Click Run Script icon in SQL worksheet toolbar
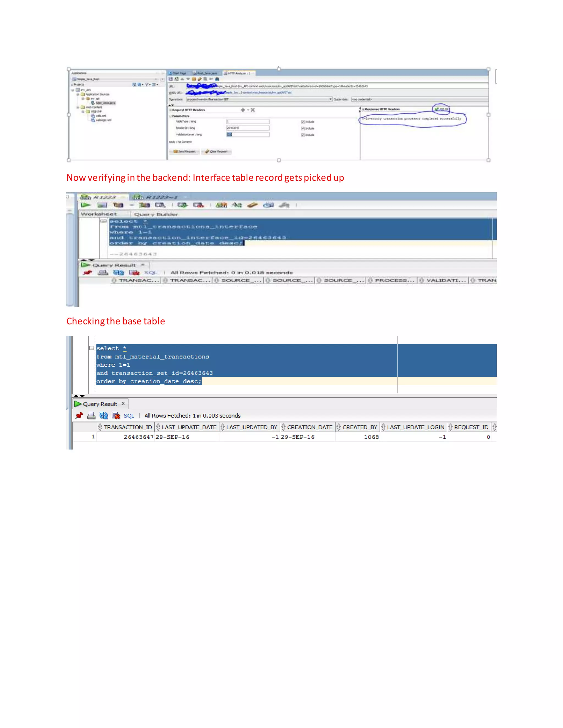563x728 pixels. click(x=102, y=205)
